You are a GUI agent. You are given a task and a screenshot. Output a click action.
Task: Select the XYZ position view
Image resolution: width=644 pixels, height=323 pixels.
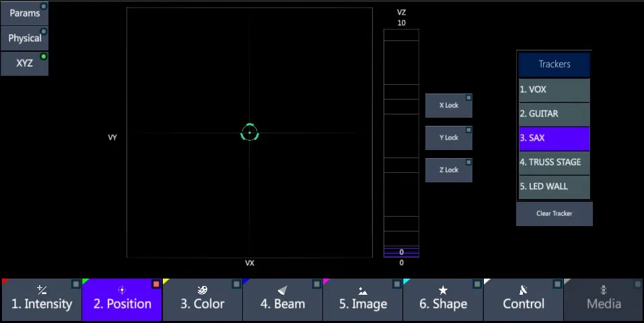coord(24,63)
